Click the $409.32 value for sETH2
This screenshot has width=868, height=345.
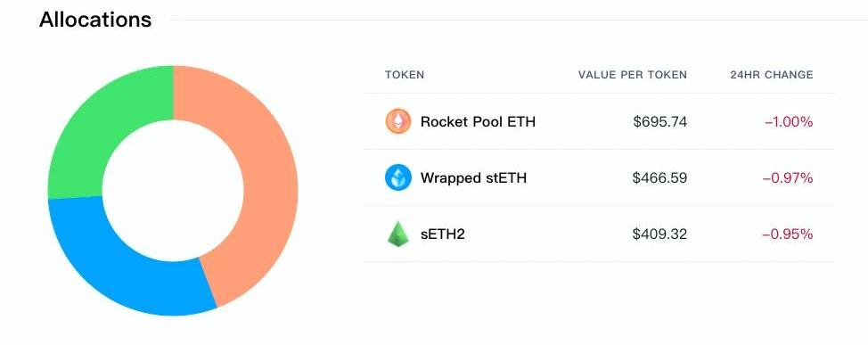click(x=659, y=234)
